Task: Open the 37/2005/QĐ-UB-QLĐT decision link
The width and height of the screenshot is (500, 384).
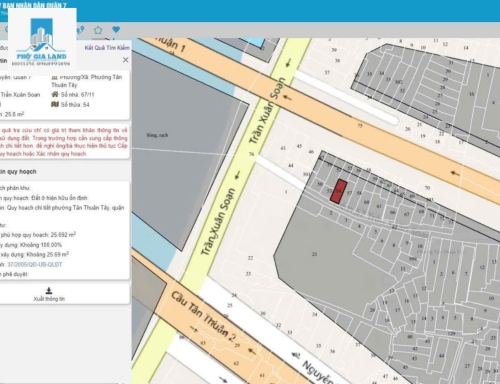Action: (35, 265)
